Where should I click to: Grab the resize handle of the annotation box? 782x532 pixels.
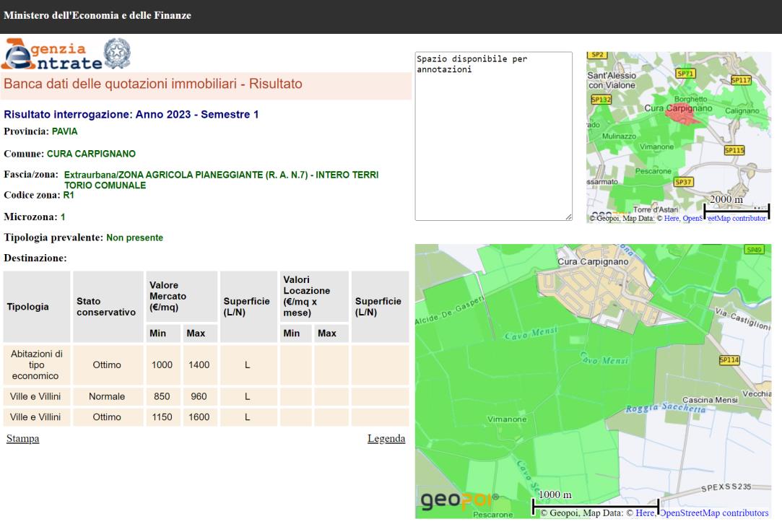click(x=568, y=217)
